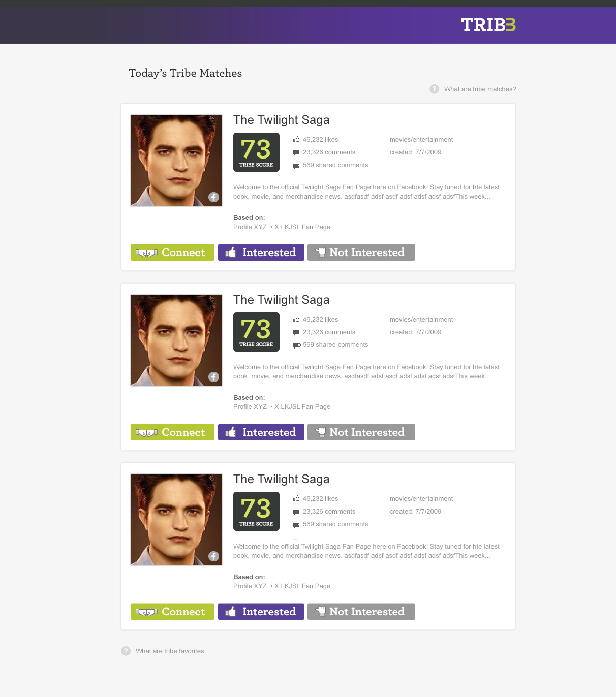Click the comments bubble icon in second card
The height and width of the screenshot is (697, 616).
click(296, 333)
